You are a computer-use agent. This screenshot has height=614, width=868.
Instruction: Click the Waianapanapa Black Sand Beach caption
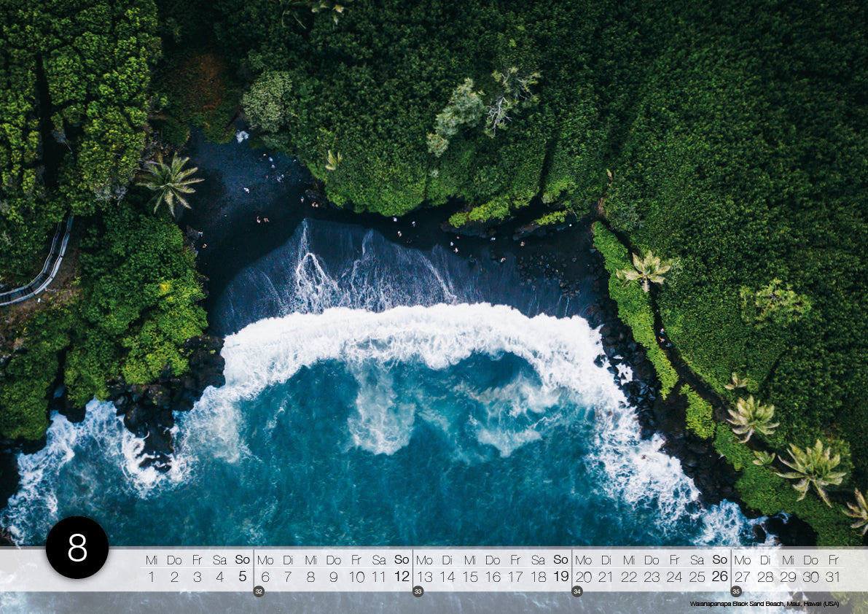click(x=764, y=604)
